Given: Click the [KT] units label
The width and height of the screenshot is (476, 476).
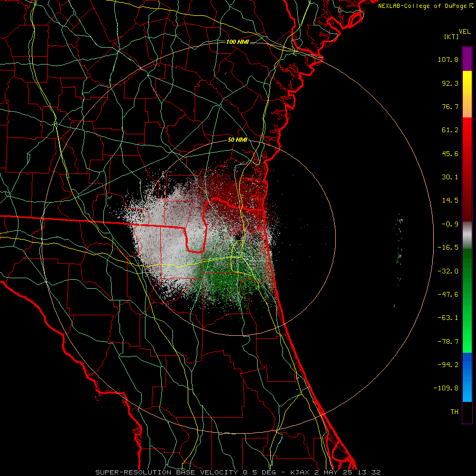Looking at the screenshot, I should 452,36.
